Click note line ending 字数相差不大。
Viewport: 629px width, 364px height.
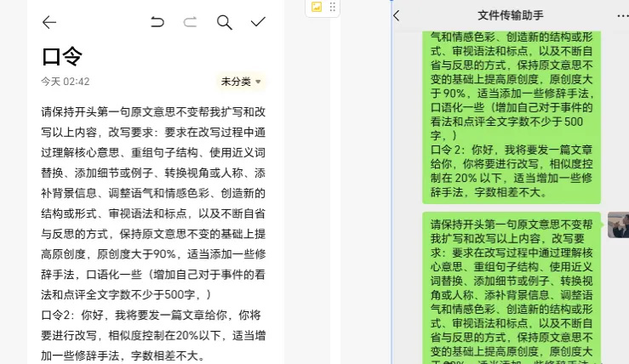[x=123, y=356]
